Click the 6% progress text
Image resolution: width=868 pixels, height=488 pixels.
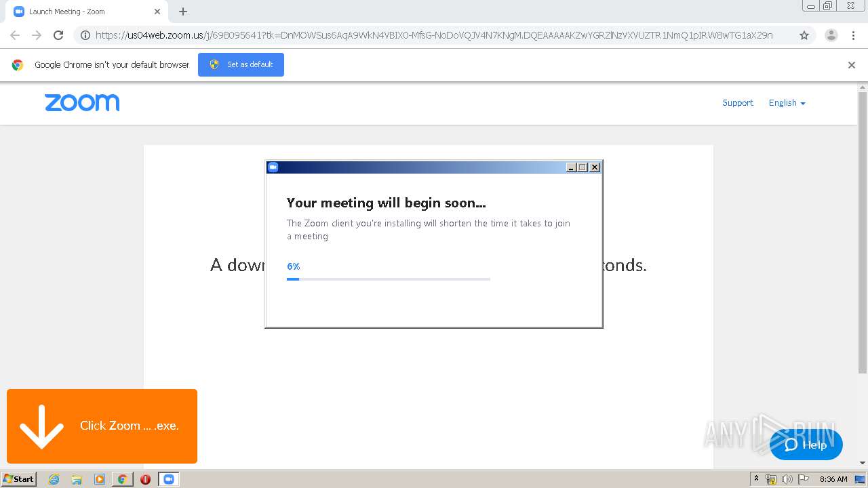tap(294, 266)
